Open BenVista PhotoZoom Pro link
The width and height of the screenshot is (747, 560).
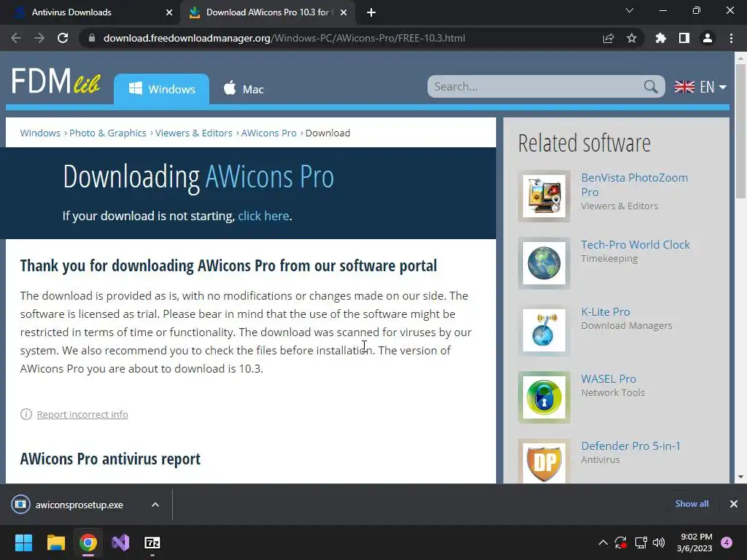[634, 184]
